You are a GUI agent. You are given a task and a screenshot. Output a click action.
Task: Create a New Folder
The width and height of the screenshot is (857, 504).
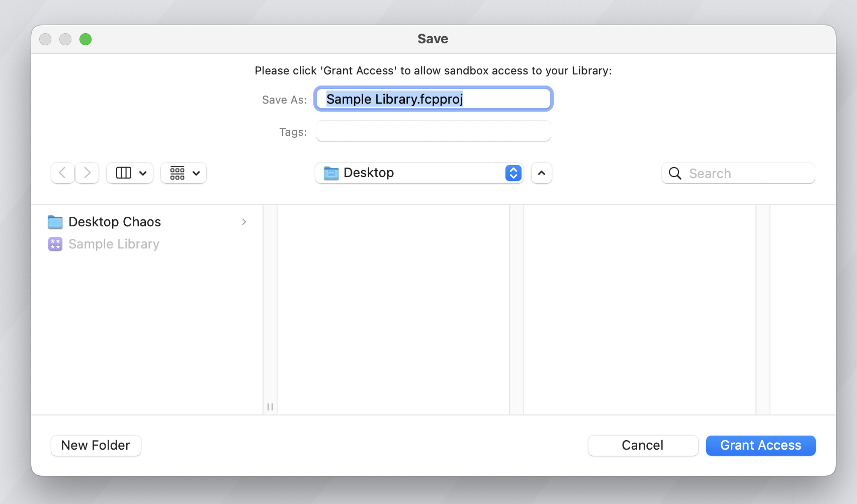[96, 446]
